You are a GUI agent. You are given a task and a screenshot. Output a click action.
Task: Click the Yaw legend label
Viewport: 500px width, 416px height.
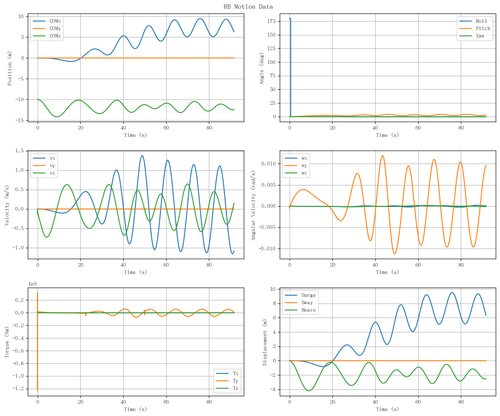(480, 36)
